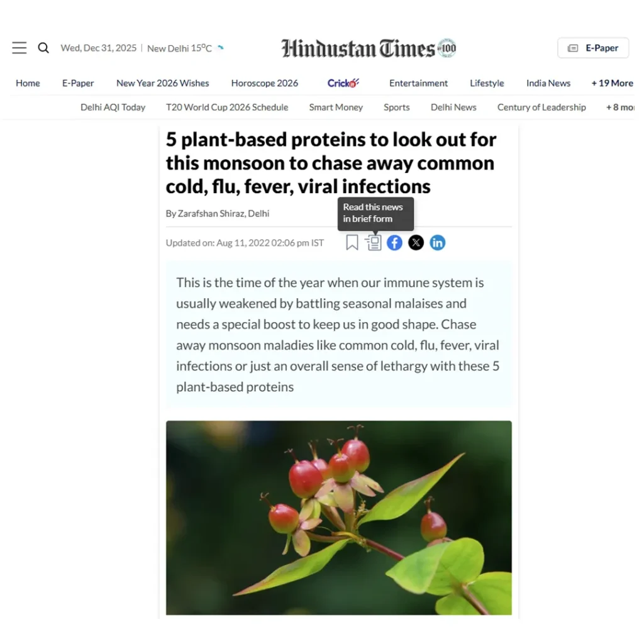Expand the +19 More menu
Screen dimensions: 644x644
613,83
